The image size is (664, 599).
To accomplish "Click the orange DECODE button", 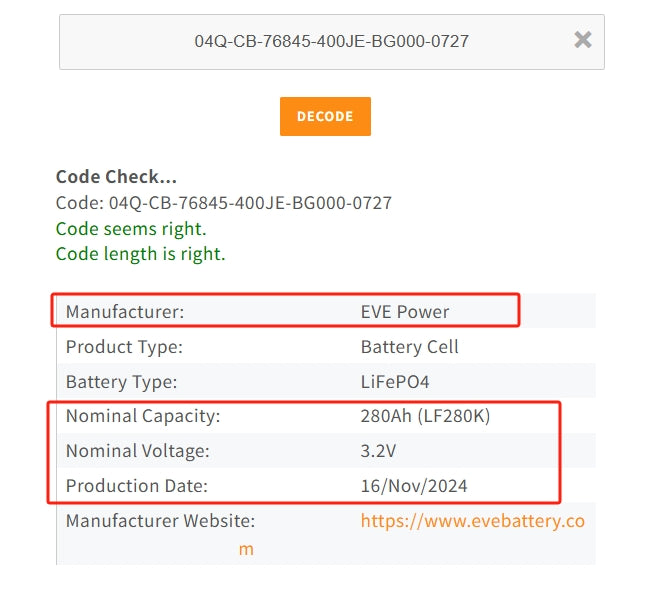I will click(x=325, y=116).
